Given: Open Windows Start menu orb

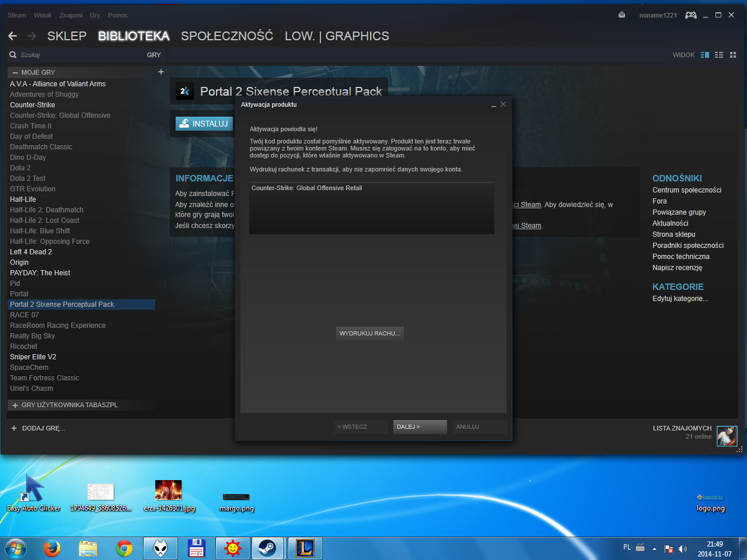Looking at the screenshot, I should 16,548.
